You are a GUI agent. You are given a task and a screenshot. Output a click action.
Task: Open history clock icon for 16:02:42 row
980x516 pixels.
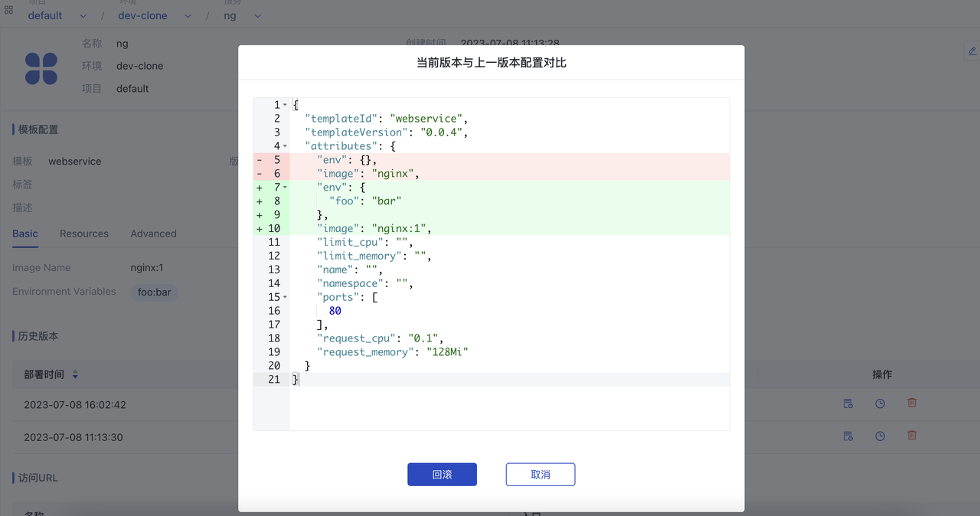880,403
